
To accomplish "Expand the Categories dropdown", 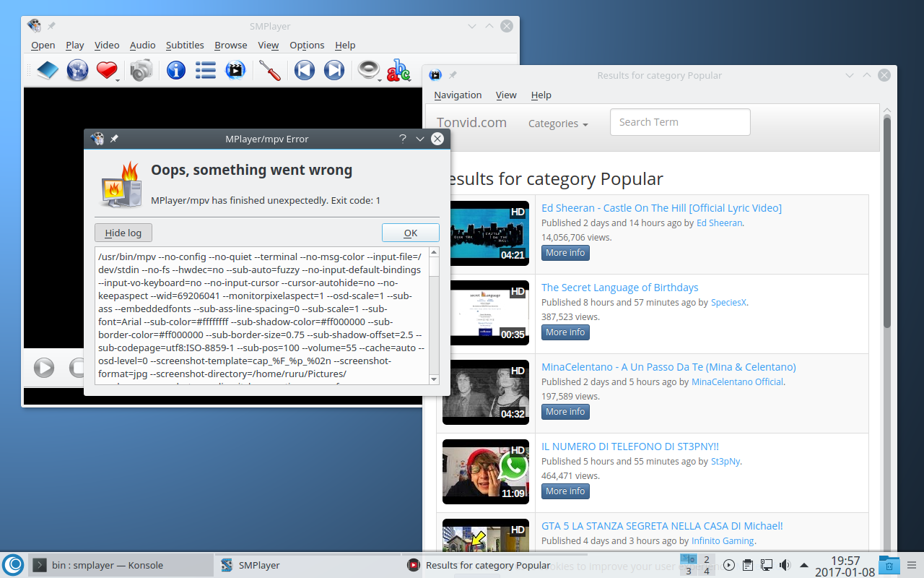I will 558,124.
